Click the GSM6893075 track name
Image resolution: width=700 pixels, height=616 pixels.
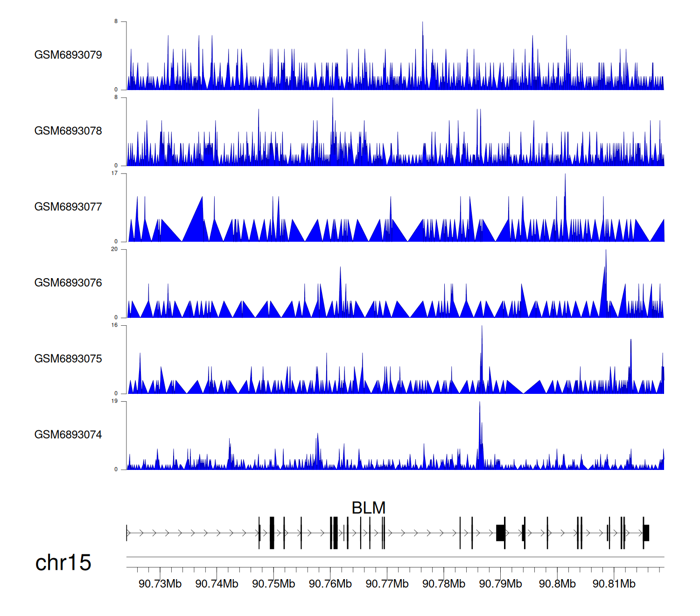point(68,359)
